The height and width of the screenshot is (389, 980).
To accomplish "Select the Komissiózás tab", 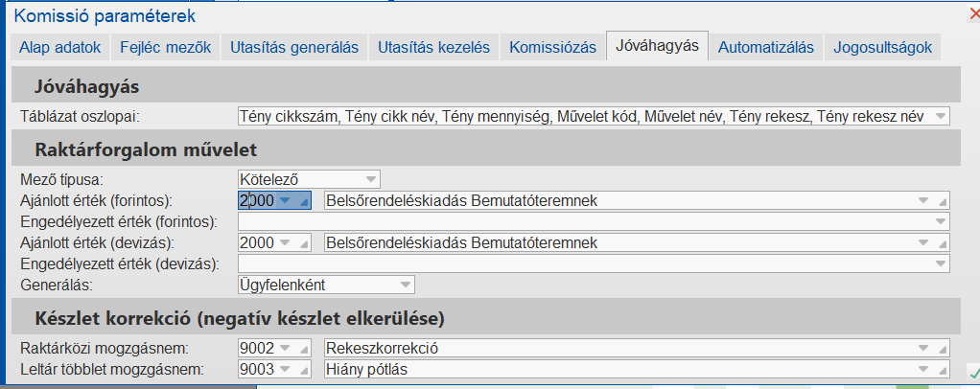I will (x=553, y=47).
